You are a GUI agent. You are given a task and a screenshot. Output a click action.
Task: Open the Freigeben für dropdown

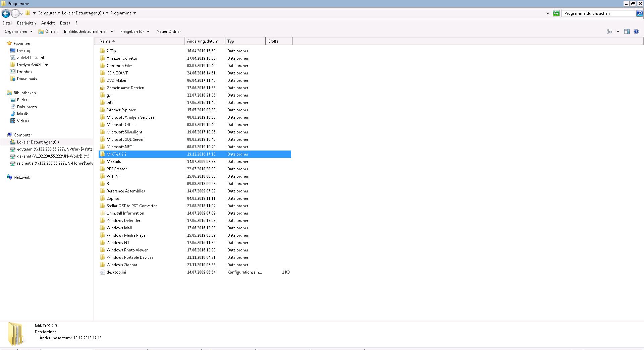click(135, 32)
